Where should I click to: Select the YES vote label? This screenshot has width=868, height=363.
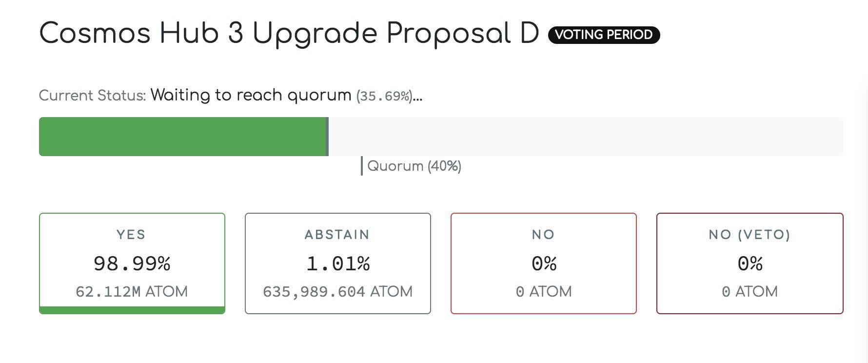coord(131,235)
